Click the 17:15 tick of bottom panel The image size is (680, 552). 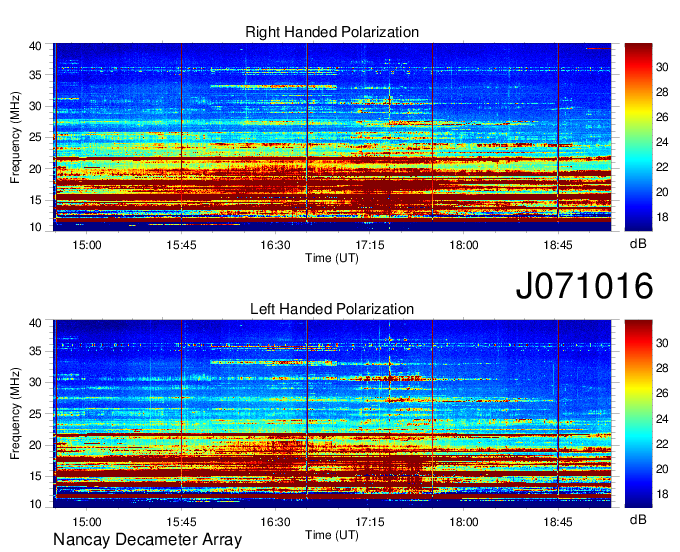[369, 522]
